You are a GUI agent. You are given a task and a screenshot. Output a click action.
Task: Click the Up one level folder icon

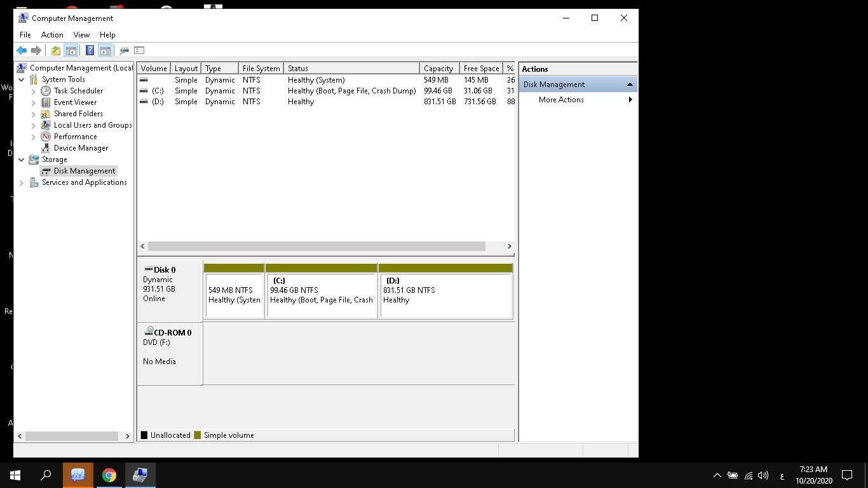[56, 50]
